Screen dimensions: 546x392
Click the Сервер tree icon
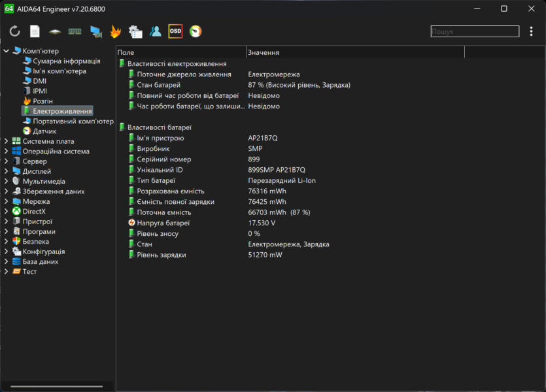tap(16, 161)
